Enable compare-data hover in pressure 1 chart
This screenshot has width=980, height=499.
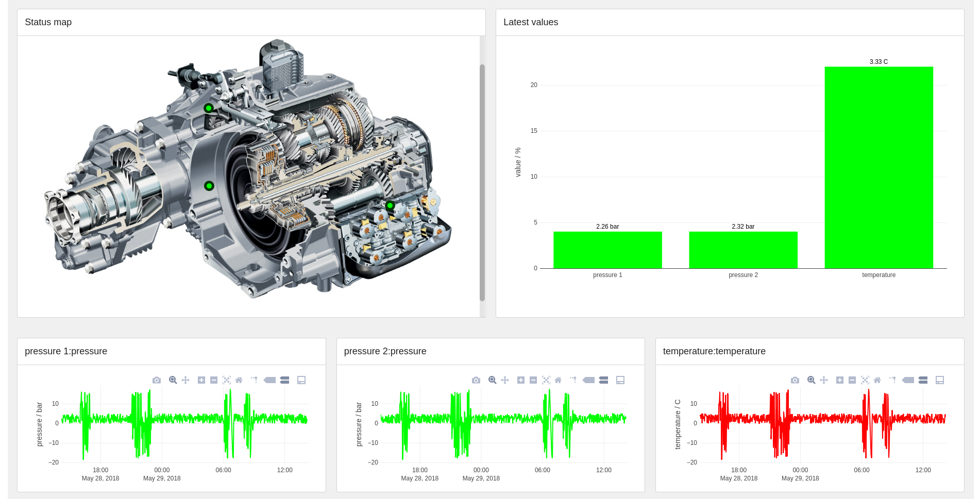[x=284, y=380]
